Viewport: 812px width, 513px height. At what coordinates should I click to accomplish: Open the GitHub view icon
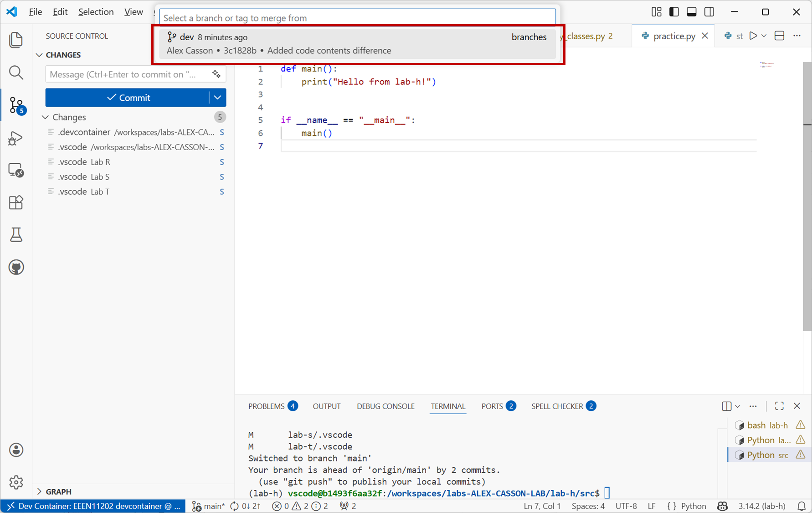[x=16, y=267]
